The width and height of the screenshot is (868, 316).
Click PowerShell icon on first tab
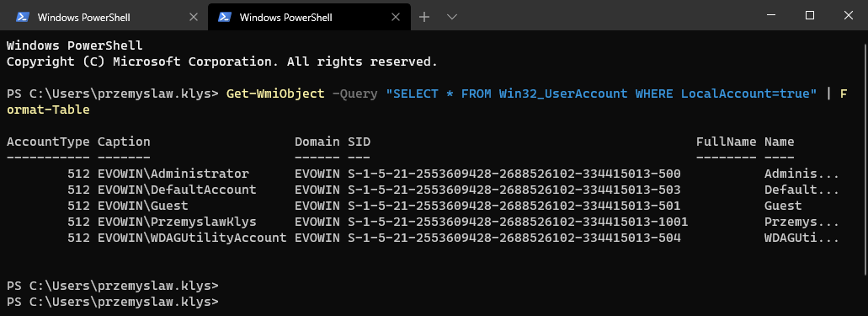(x=22, y=17)
